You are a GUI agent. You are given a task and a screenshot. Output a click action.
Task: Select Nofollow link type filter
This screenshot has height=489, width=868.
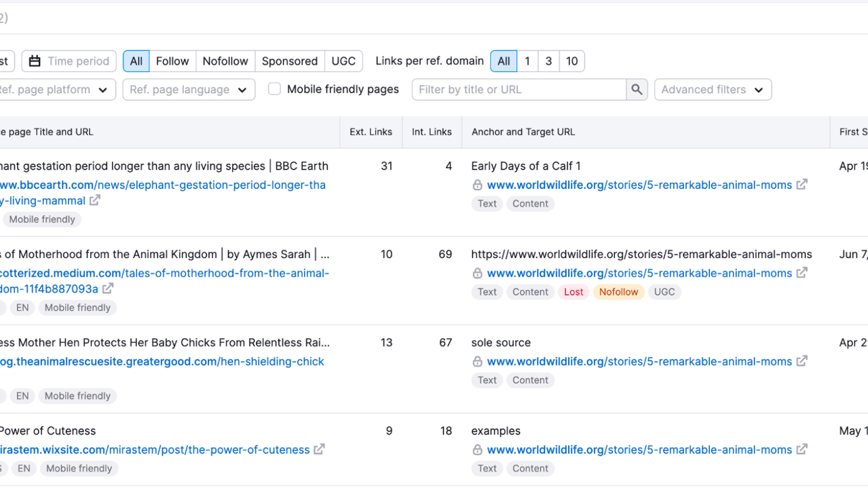pos(225,61)
